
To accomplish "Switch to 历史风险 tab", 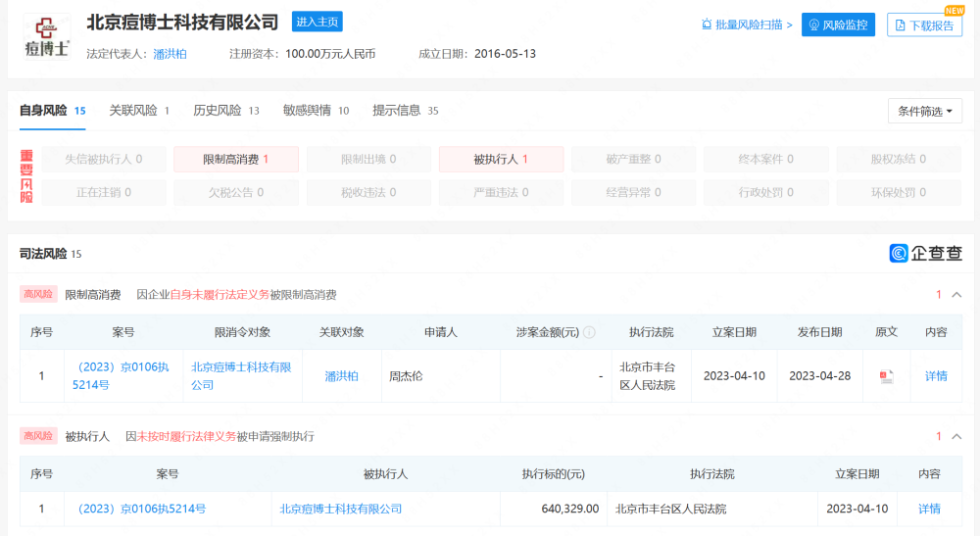I will [225, 111].
